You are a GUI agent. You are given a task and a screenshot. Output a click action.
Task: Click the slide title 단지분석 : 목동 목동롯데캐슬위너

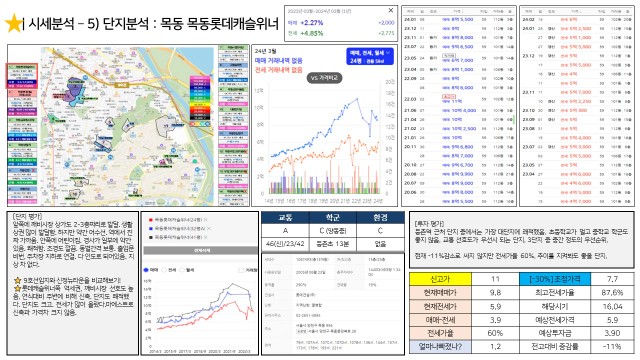191,23
